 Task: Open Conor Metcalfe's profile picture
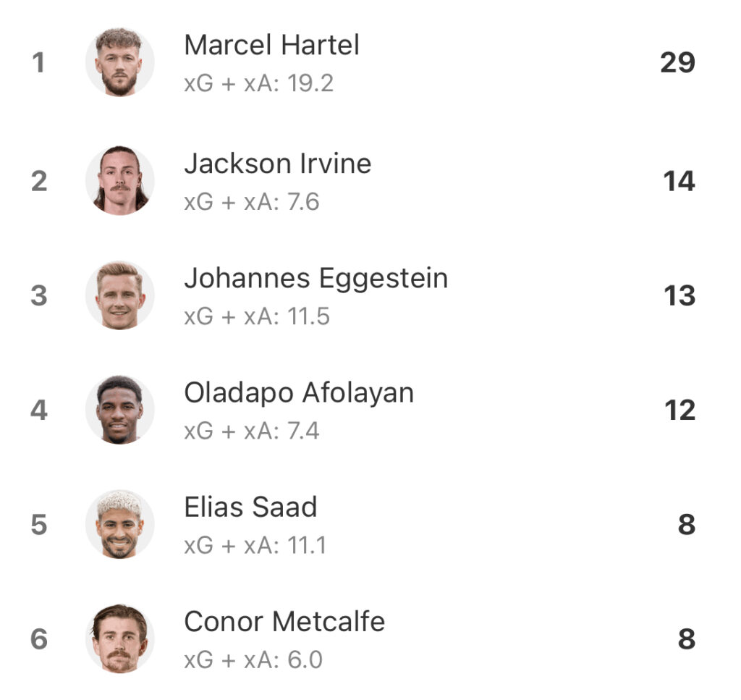click(x=119, y=638)
